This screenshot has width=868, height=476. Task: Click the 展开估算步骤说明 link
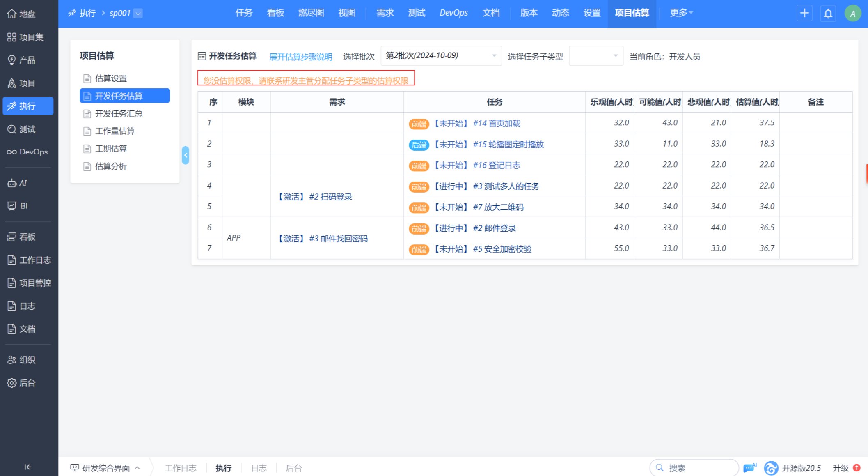click(300, 57)
